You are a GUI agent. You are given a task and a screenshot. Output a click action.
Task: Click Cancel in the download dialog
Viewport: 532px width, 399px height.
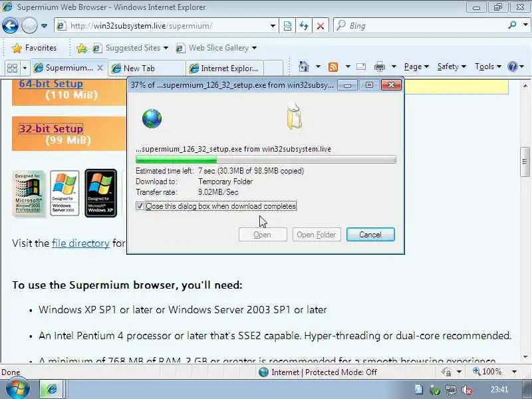pyautogui.click(x=370, y=235)
